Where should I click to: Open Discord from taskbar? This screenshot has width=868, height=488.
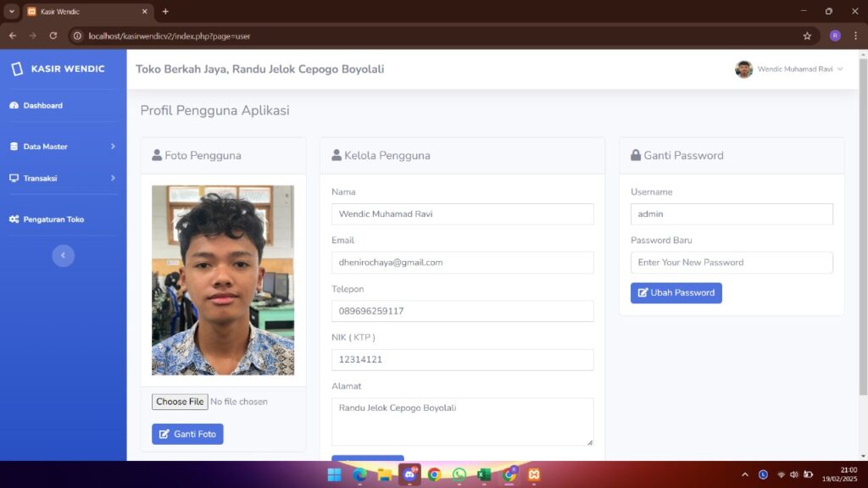click(x=409, y=474)
